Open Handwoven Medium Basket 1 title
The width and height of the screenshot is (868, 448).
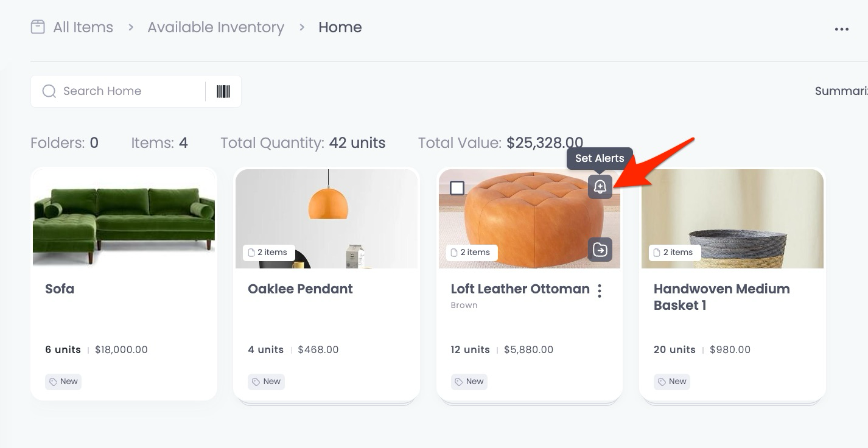click(722, 297)
